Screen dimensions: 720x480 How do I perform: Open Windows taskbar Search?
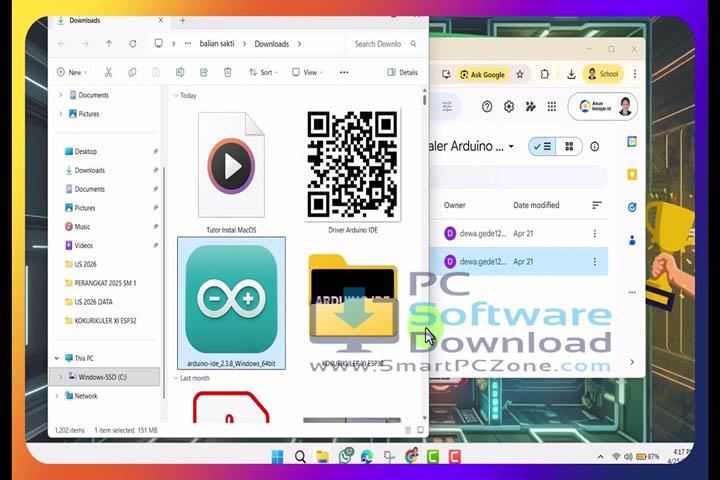[x=300, y=457]
